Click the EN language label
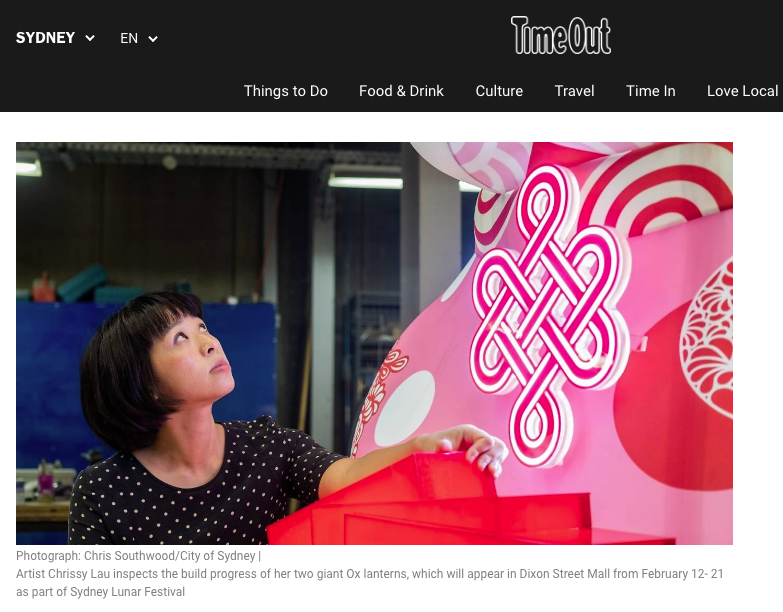783x612 pixels. coord(129,38)
